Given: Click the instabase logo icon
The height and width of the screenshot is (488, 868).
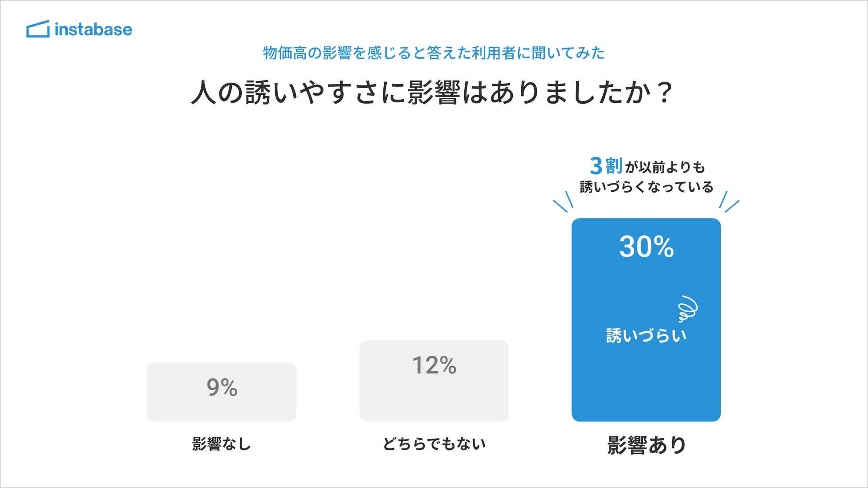Looking at the screenshot, I should click(x=38, y=29).
